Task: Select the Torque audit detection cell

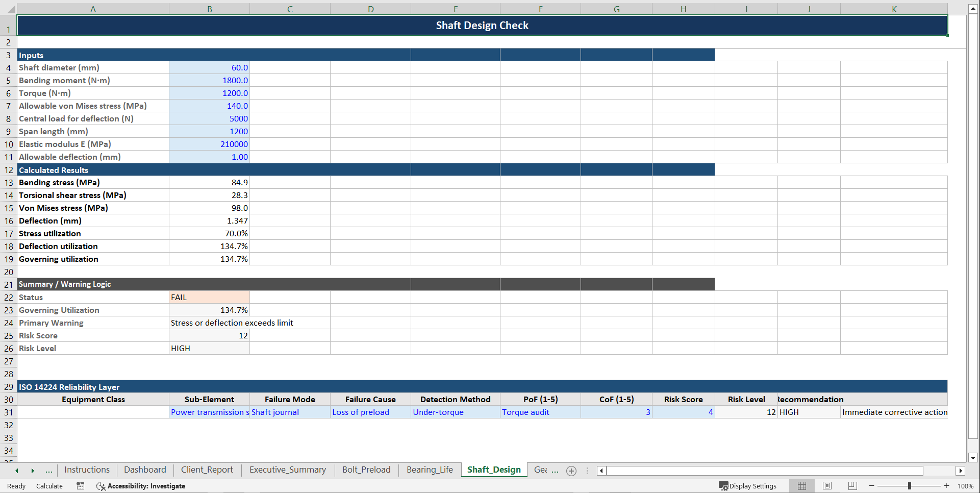Action: point(540,412)
